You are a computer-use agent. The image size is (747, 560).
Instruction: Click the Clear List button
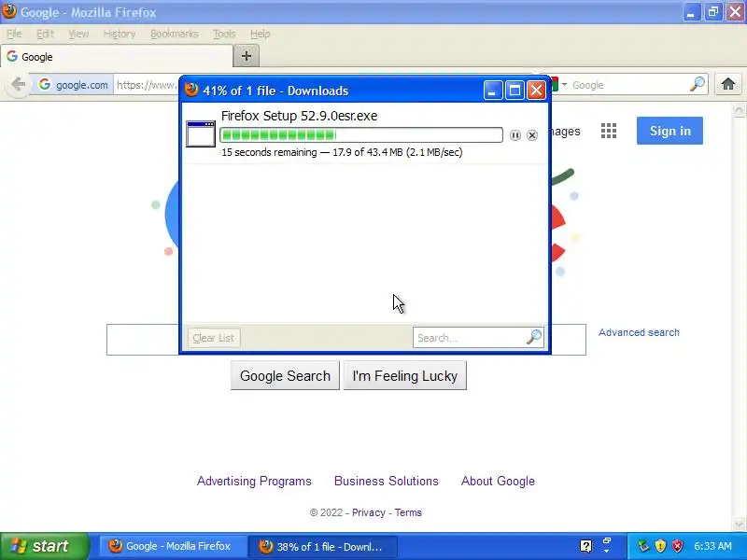214,338
